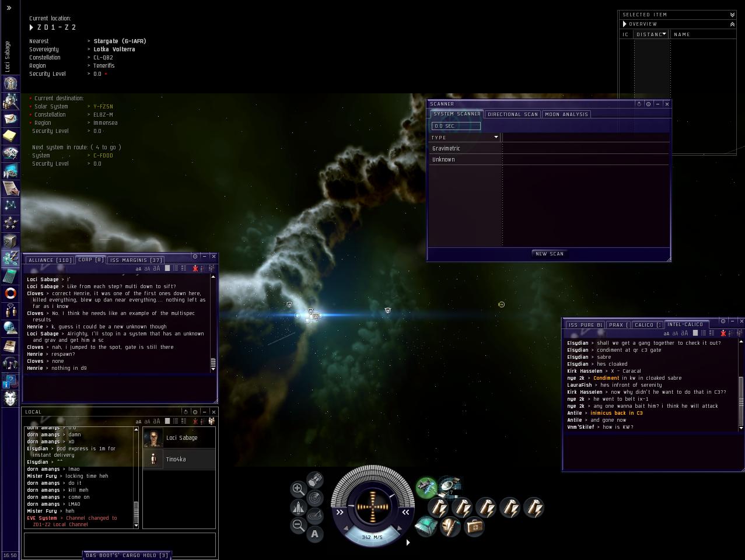745x560 pixels.
Task: Open the assets cube icon in the sidebar
Action: 11,240
